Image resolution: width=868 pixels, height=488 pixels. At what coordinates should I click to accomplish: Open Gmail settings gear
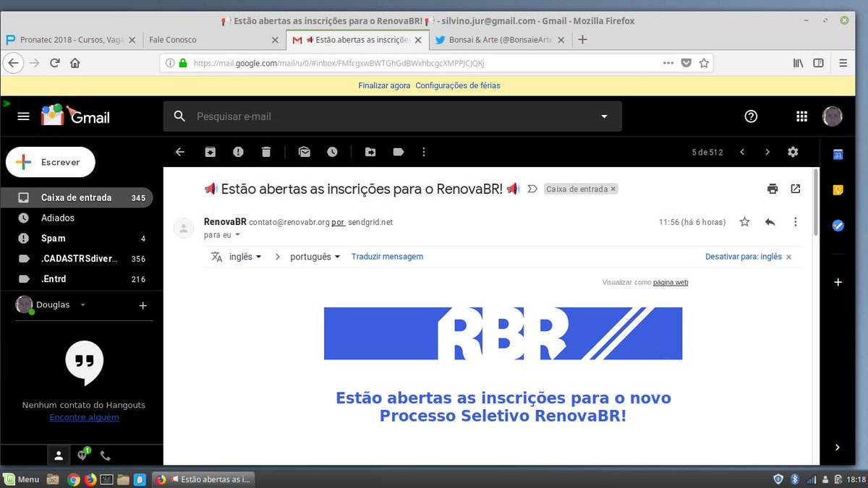tap(793, 152)
